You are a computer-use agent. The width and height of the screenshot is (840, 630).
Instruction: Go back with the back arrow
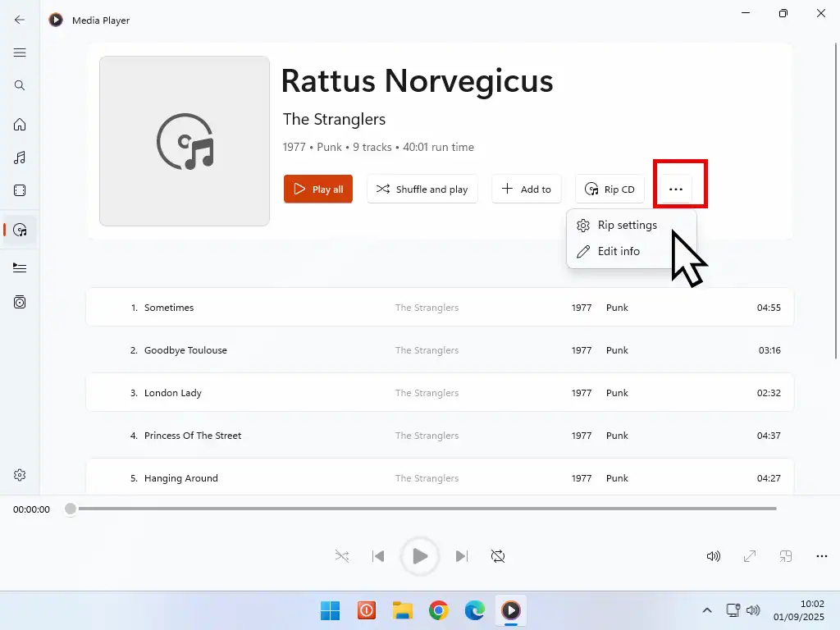(x=20, y=20)
